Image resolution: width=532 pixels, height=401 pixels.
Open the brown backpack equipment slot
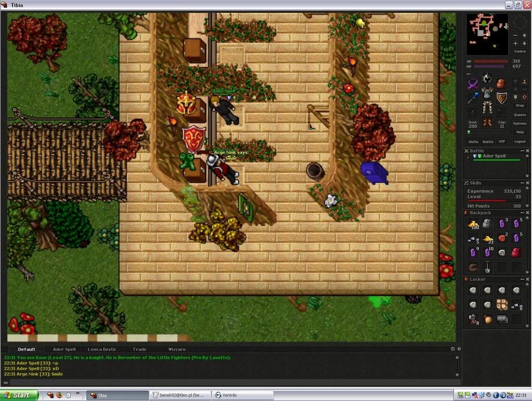pyautogui.click(x=501, y=84)
